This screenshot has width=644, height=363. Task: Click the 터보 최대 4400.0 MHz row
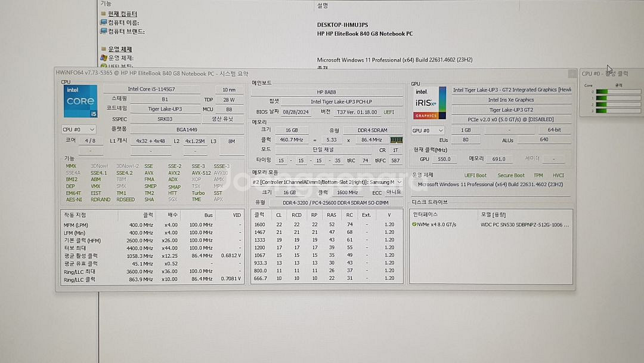tap(153, 248)
